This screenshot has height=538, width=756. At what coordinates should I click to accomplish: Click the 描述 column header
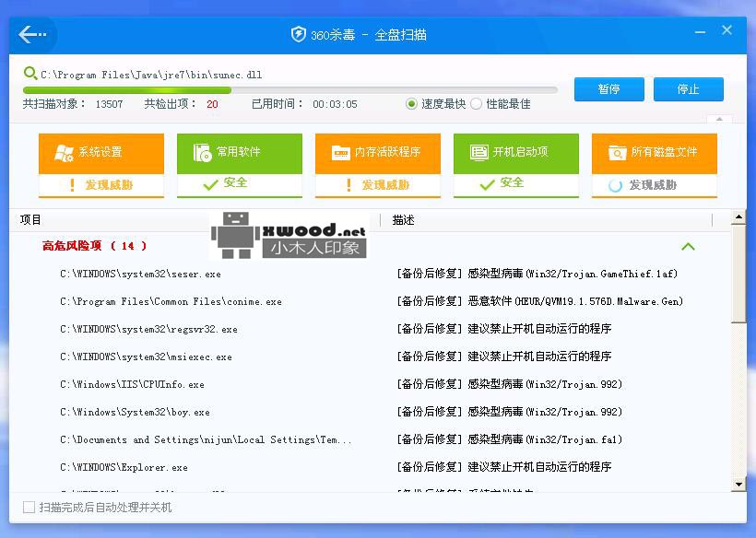point(404,220)
